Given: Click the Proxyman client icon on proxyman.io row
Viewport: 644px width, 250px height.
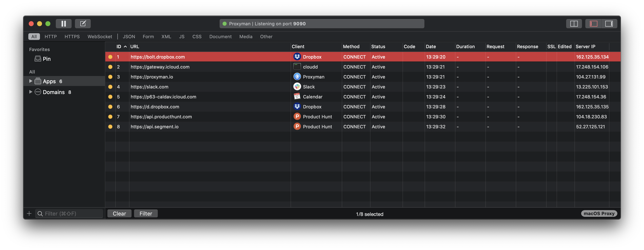Looking at the screenshot, I should (297, 77).
